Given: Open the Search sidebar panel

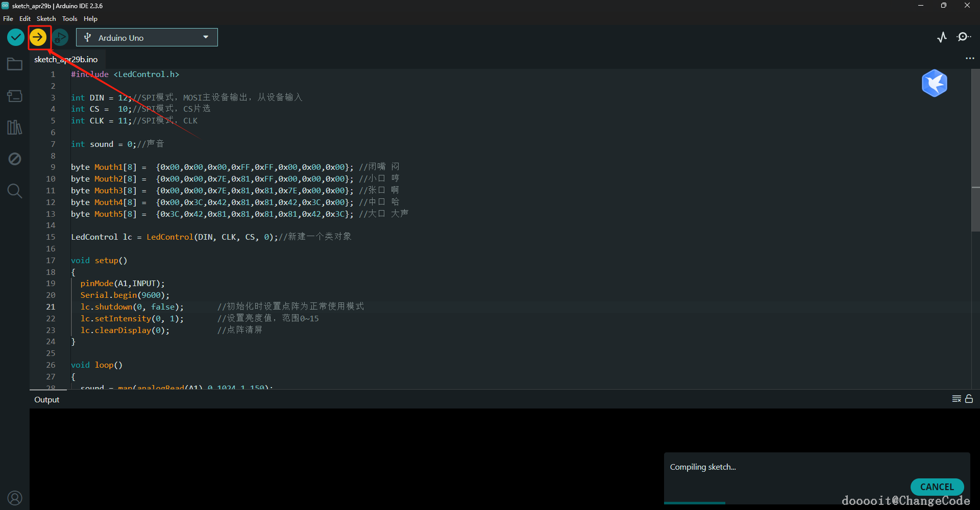Looking at the screenshot, I should point(15,191).
